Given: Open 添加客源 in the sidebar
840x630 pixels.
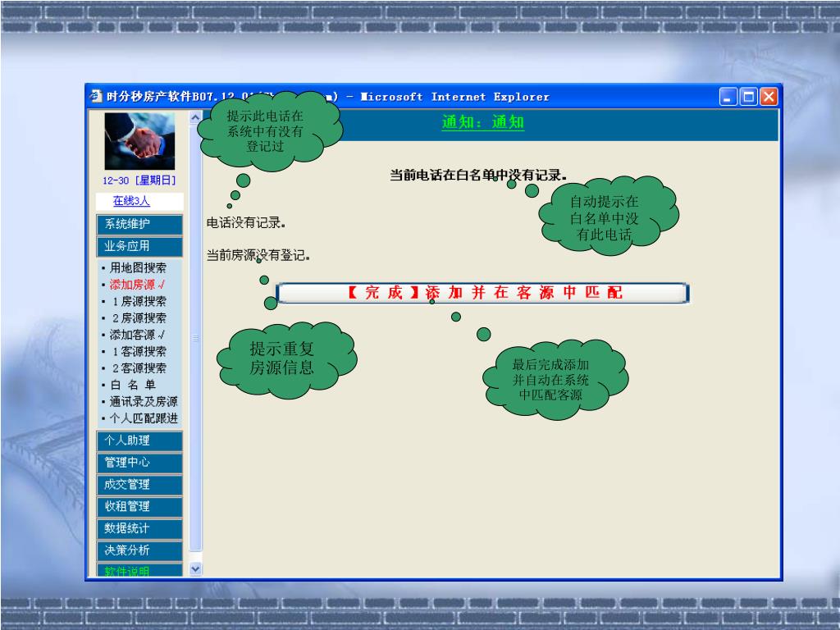Looking at the screenshot, I should pyautogui.click(x=137, y=335).
